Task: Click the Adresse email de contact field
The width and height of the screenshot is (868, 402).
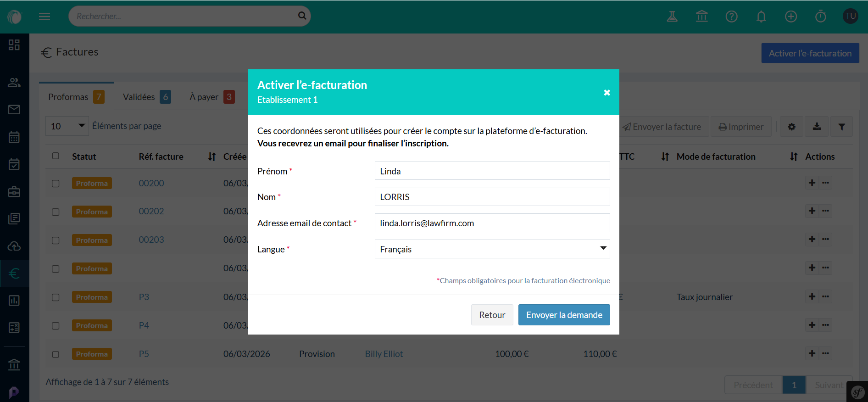Action: pyautogui.click(x=492, y=223)
